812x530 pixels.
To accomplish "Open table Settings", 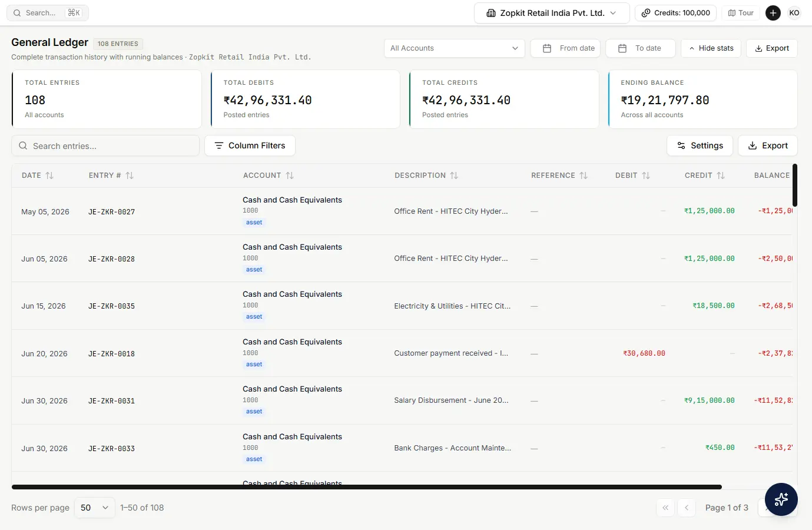I will 700,145.
